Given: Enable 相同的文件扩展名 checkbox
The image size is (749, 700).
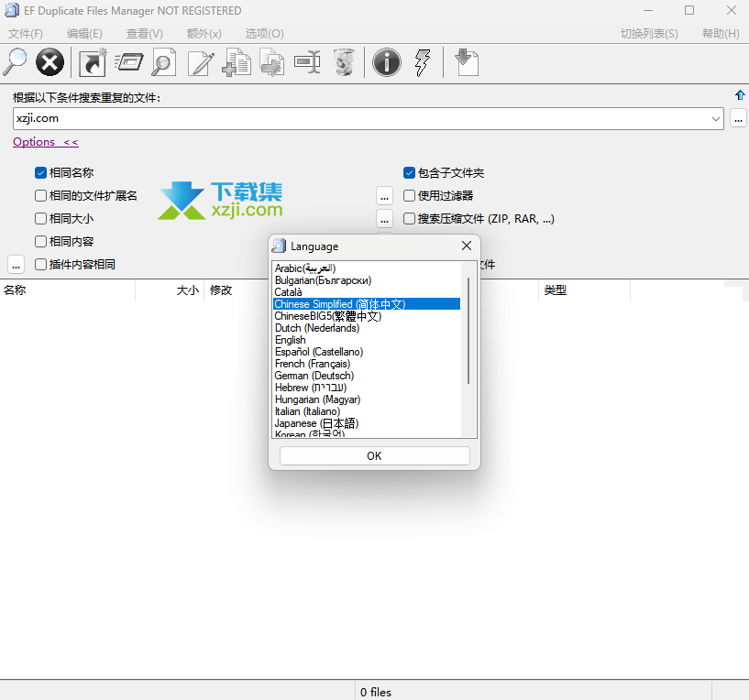Looking at the screenshot, I should coord(40,196).
